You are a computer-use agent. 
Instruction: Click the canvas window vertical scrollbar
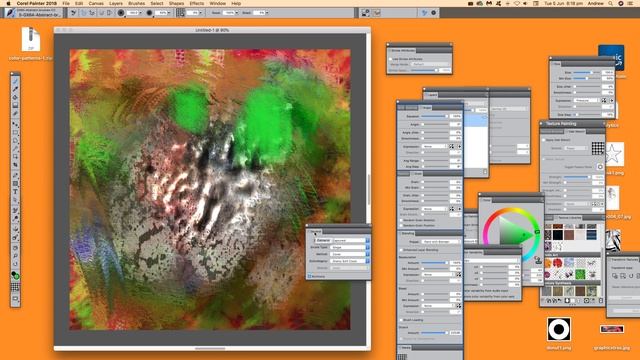pos(369,190)
